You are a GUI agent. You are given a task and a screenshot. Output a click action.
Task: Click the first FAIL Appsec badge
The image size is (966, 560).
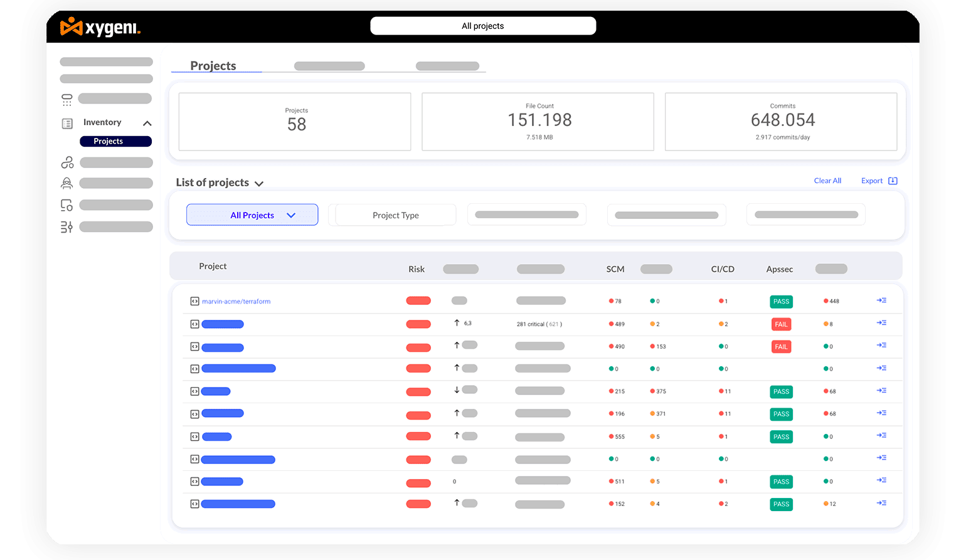click(x=781, y=324)
